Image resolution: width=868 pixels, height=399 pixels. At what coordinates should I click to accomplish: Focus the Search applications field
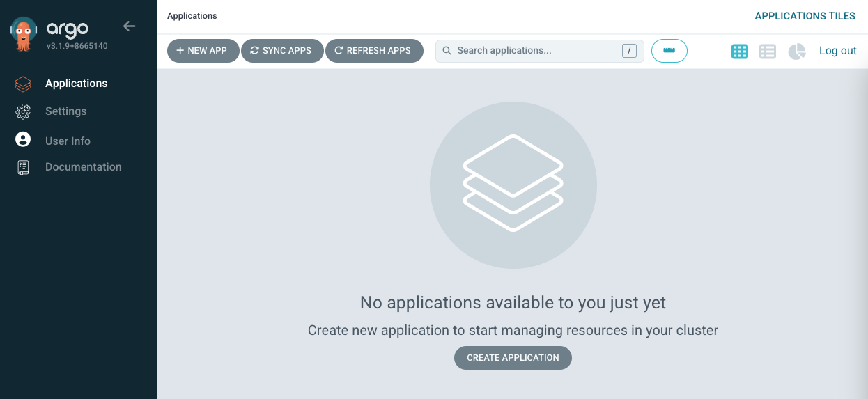[540, 51]
